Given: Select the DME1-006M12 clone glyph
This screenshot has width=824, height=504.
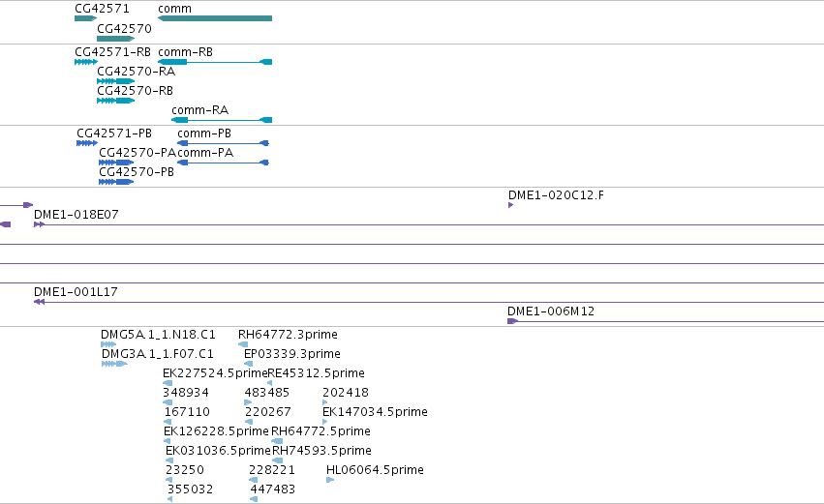Looking at the screenshot, I should [513, 321].
